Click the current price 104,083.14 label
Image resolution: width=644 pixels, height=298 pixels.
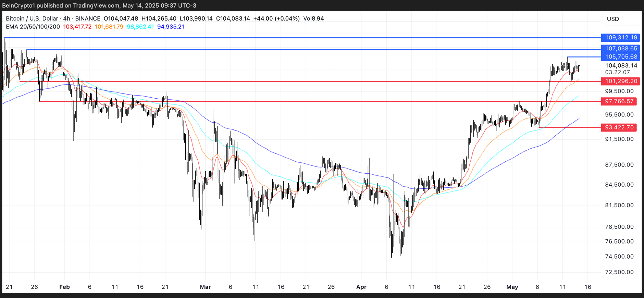click(621, 65)
